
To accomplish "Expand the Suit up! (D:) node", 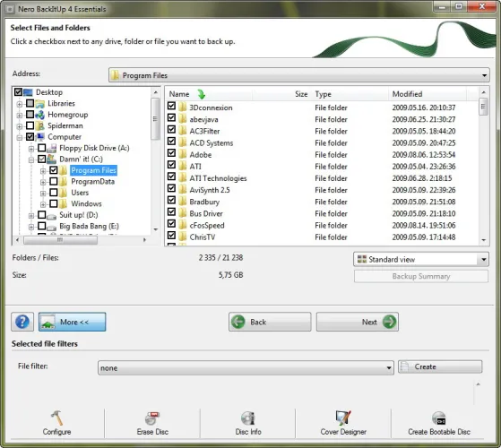I will pyautogui.click(x=31, y=216).
